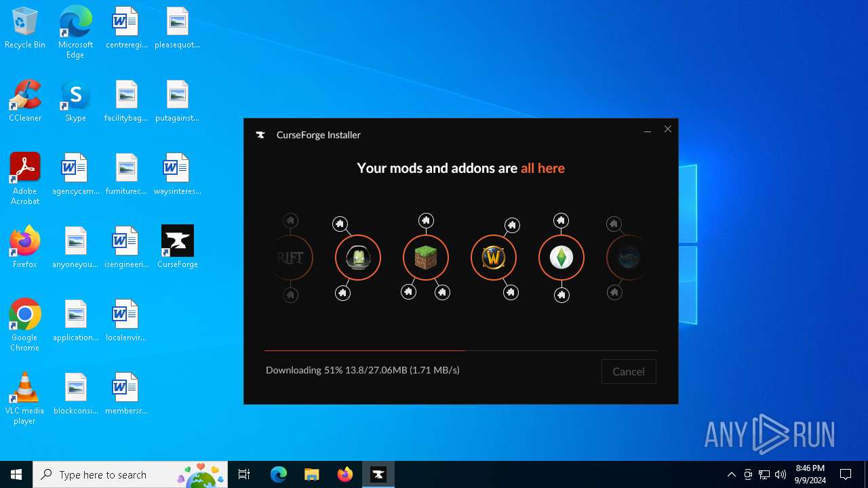
Task: Select the Firefox desktop shortcut
Action: [x=25, y=247]
